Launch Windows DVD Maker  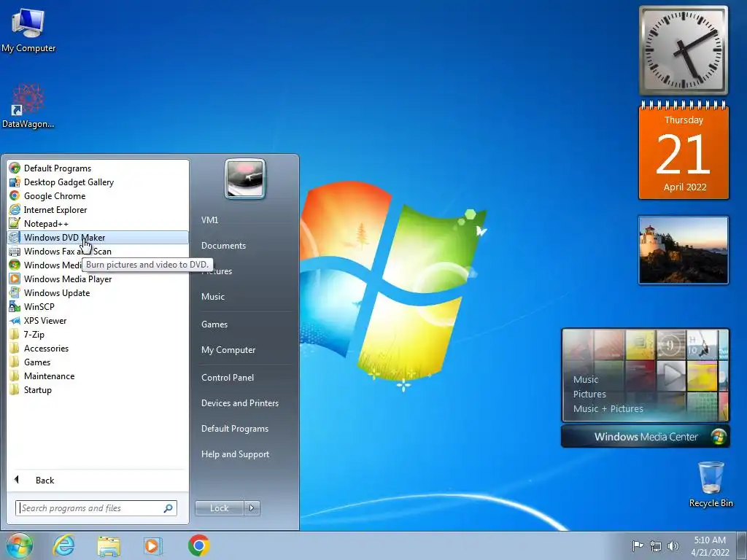pos(98,237)
